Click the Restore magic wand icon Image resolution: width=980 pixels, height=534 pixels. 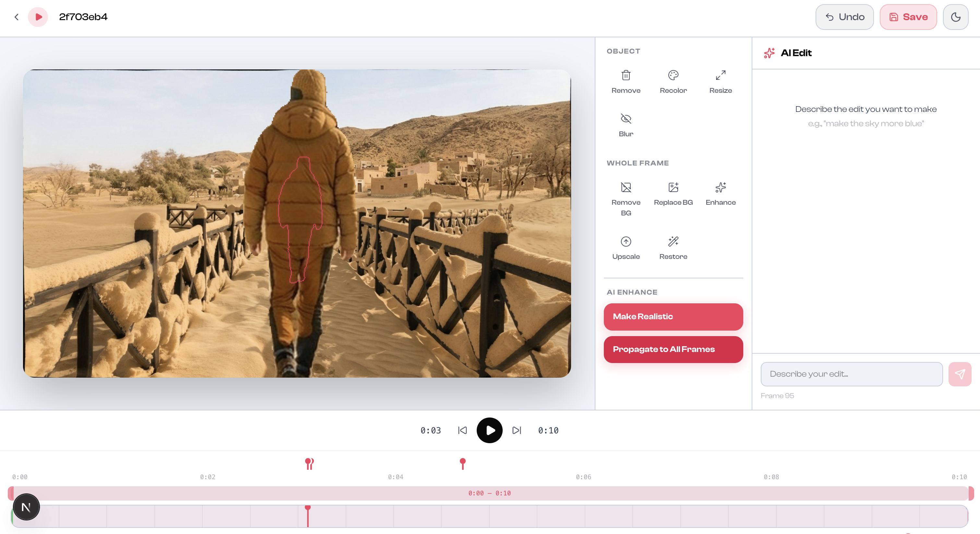pos(673,242)
